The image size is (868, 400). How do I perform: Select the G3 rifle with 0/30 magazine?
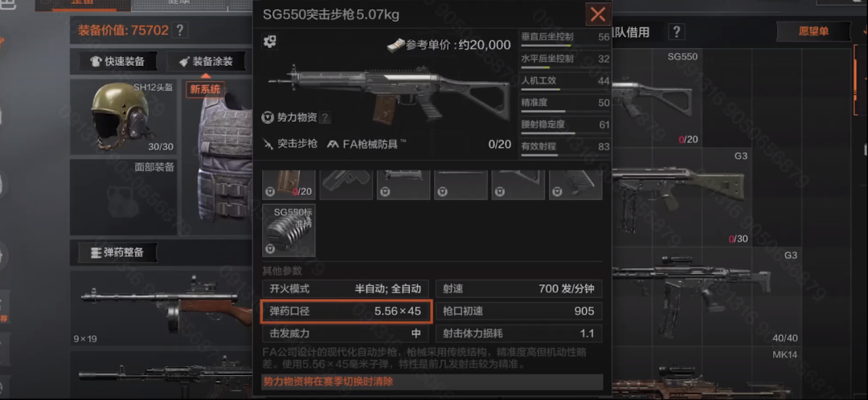[704, 197]
